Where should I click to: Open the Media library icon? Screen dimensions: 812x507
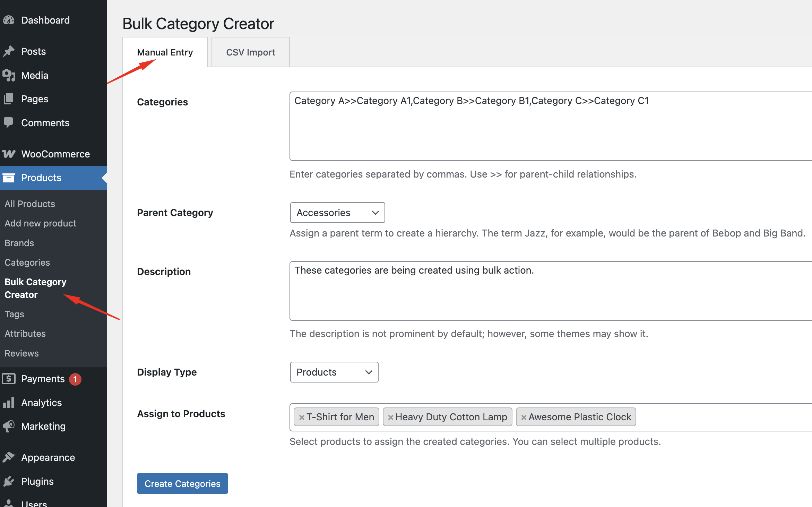[x=9, y=75]
